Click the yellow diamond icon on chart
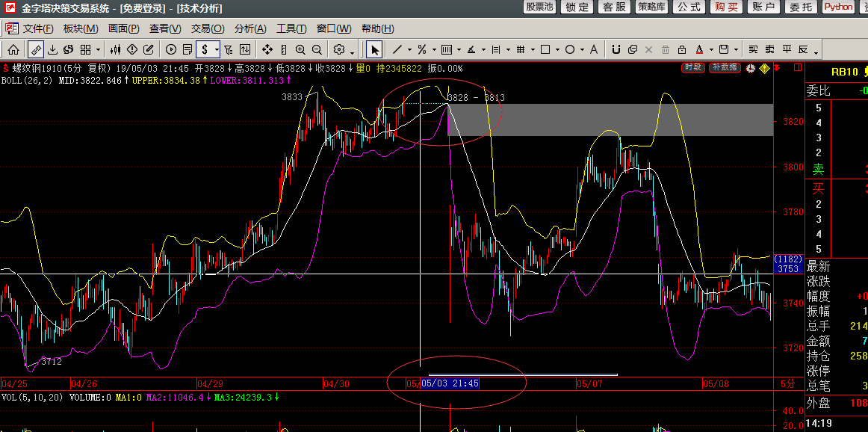Screen dimensions: 868x432 764,69
